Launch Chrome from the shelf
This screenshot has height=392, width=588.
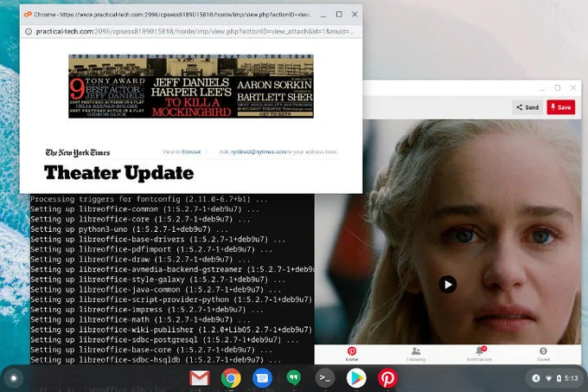coord(231,378)
